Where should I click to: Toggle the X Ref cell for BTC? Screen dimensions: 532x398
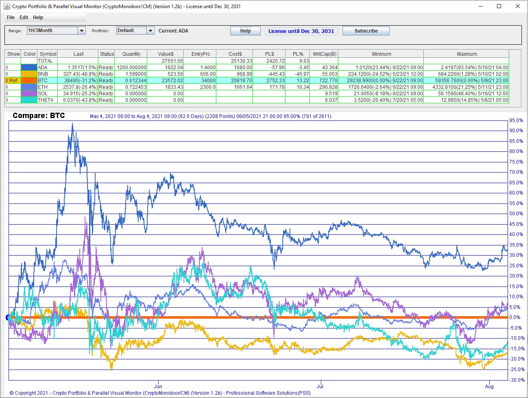(x=13, y=81)
